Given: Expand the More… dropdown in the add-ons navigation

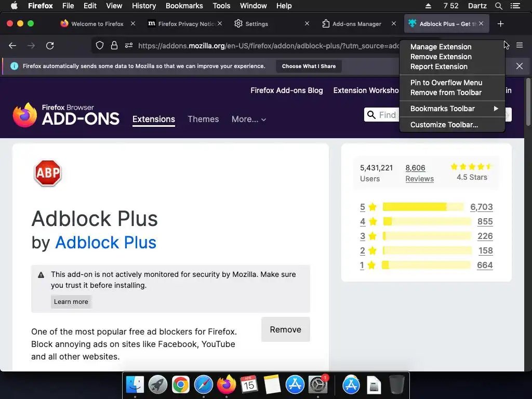Looking at the screenshot, I should (x=249, y=119).
